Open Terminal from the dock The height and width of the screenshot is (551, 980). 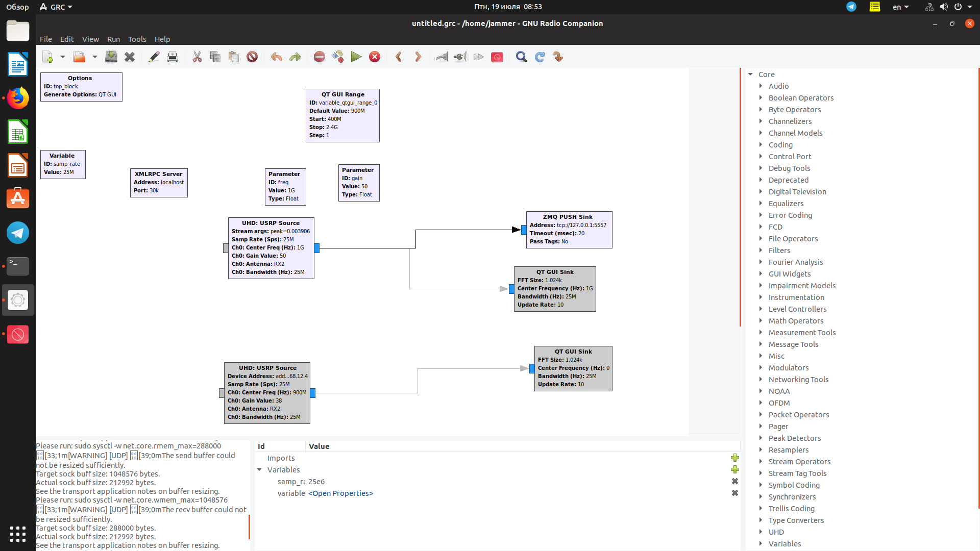18,266
